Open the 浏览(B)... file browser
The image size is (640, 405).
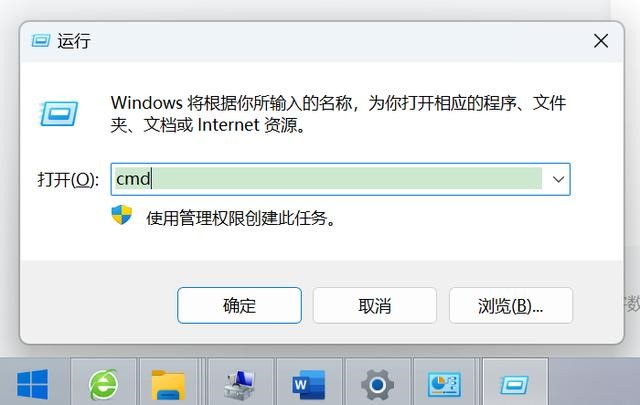[511, 305]
